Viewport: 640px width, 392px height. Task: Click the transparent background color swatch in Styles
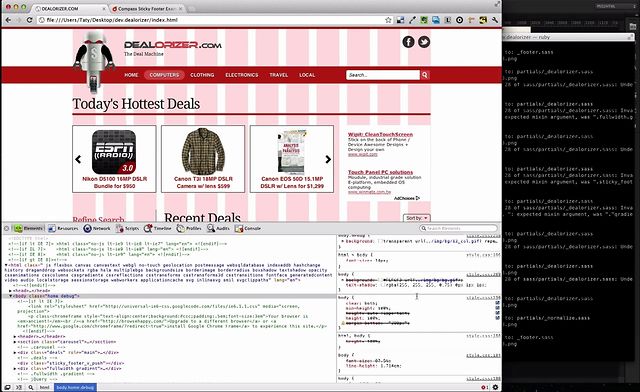(380, 241)
